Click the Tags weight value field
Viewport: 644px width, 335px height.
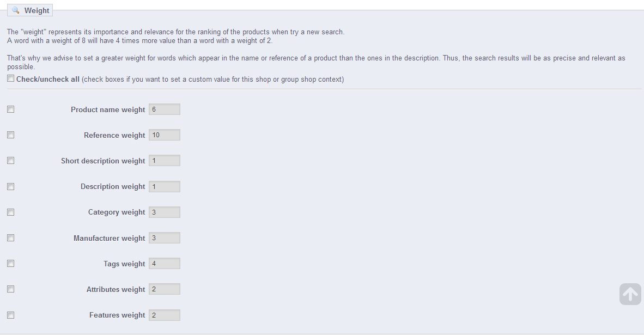coord(164,264)
